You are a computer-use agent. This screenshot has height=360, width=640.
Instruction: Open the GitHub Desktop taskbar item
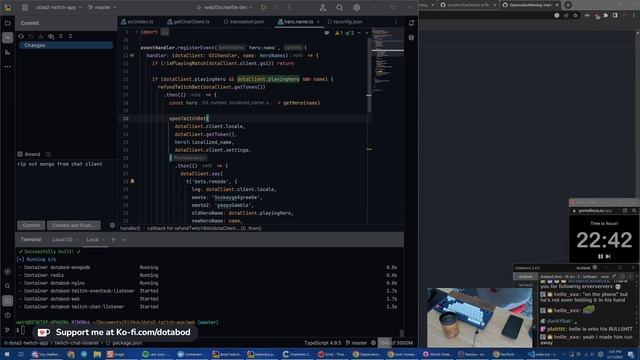pos(436,354)
